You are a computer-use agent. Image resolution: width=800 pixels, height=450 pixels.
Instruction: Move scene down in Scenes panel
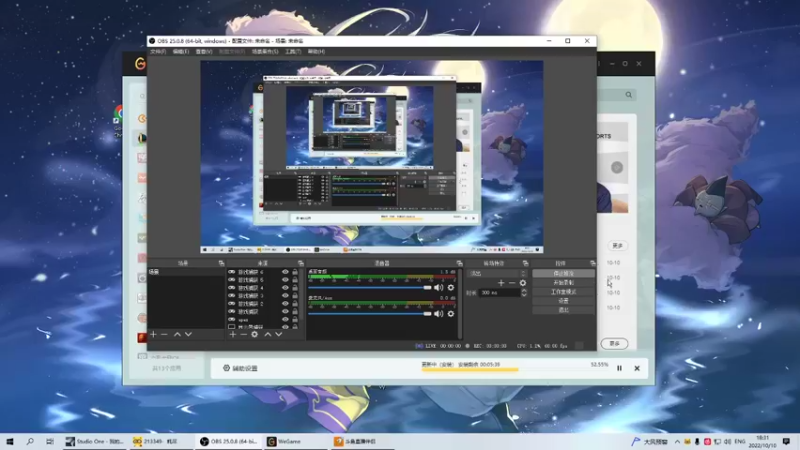[188, 334]
